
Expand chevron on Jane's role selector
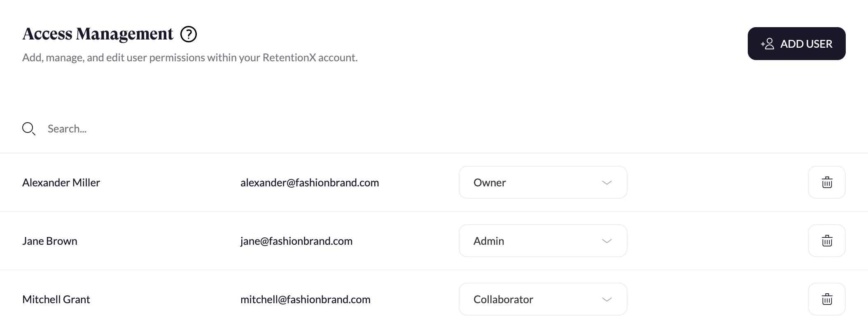607,241
